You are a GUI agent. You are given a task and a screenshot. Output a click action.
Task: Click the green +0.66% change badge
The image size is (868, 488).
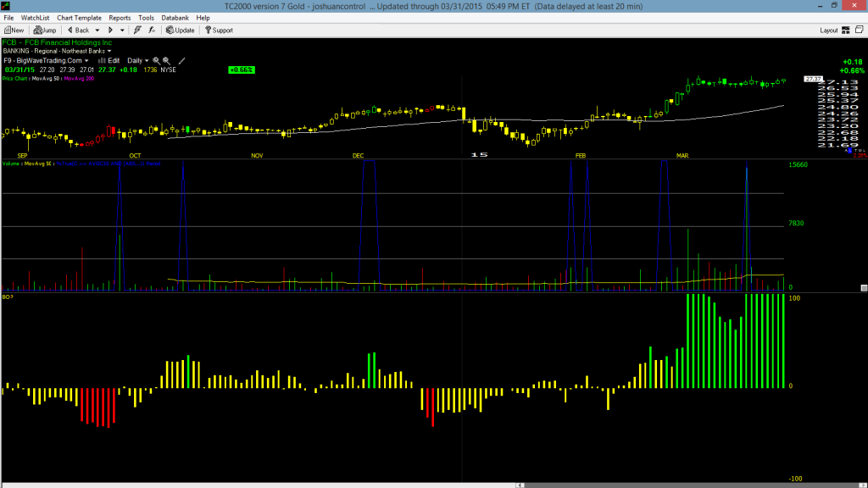pyautogui.click(x=242, y=69)
